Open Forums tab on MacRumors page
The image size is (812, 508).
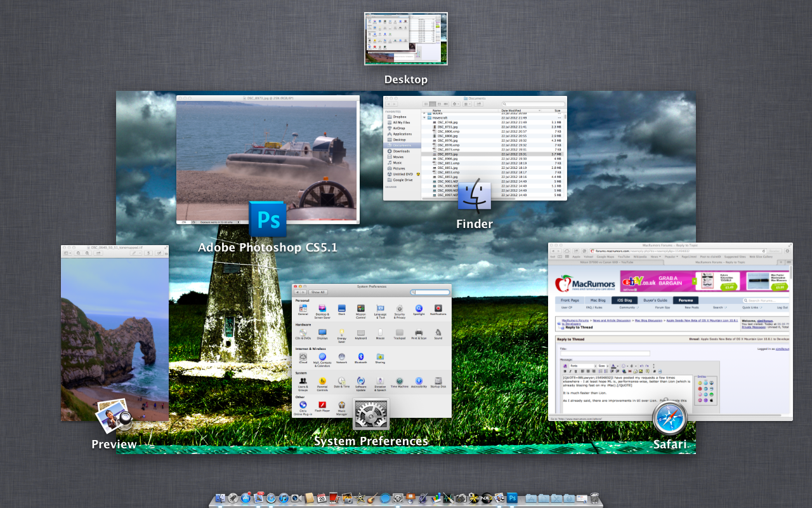tap(686, 300)
